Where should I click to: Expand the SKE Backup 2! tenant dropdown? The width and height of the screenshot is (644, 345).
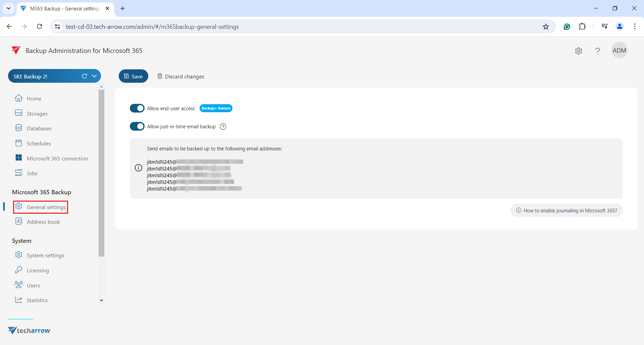pos(95,76)
